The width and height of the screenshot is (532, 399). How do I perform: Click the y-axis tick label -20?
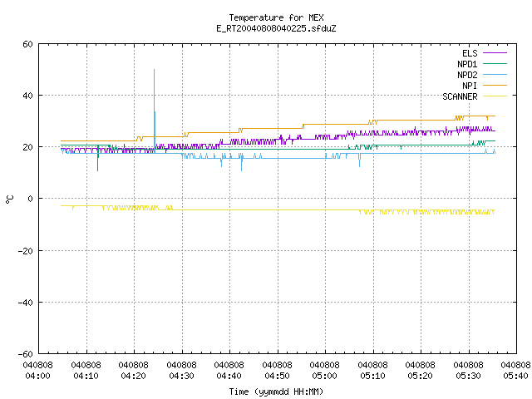click(26, 251)
